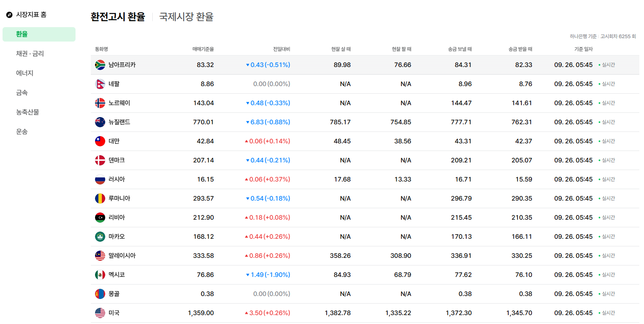
Task: Click the 멕시코 currency name
Action: coord(117,275)
